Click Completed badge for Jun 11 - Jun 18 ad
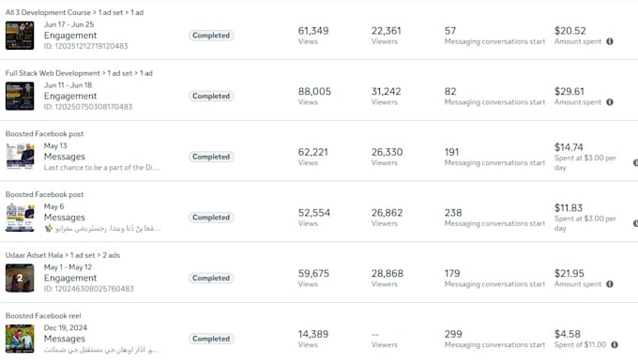The image size is (638, 364). pyautogui.click(x=211, y=96)
